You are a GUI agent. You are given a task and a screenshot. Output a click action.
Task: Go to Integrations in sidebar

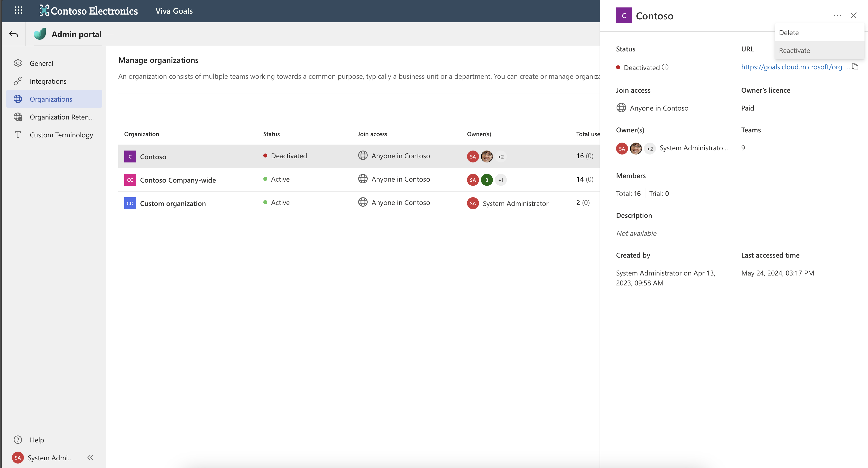click(x=48, y=81)
